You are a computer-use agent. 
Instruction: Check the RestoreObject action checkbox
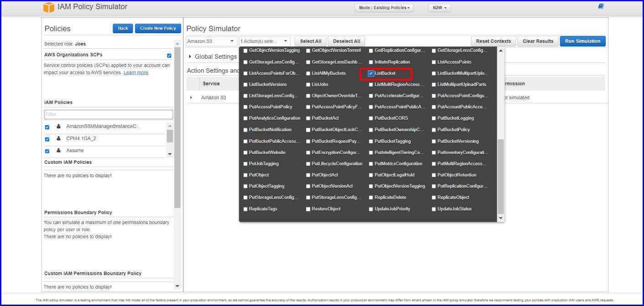(x=308, y=209)
